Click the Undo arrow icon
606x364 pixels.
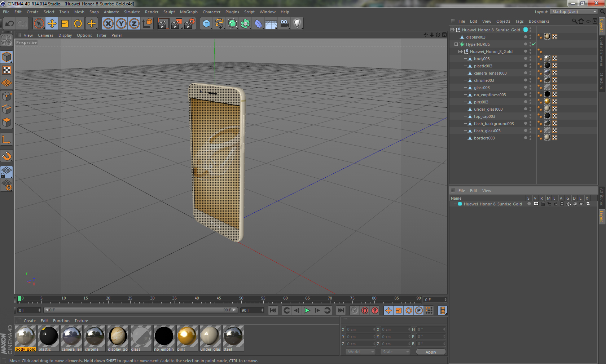10,24
